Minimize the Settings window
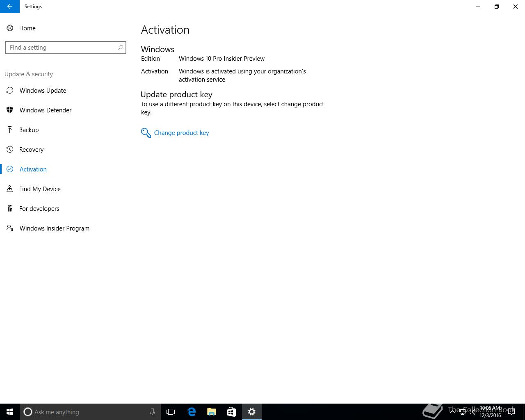 478,7
